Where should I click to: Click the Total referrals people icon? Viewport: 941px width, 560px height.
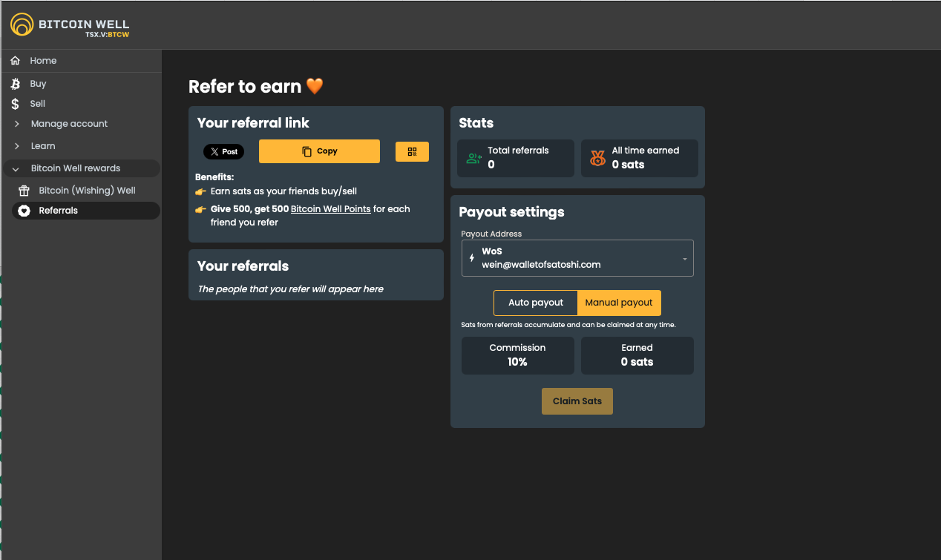pyautogui.click(x=473, y=158)
